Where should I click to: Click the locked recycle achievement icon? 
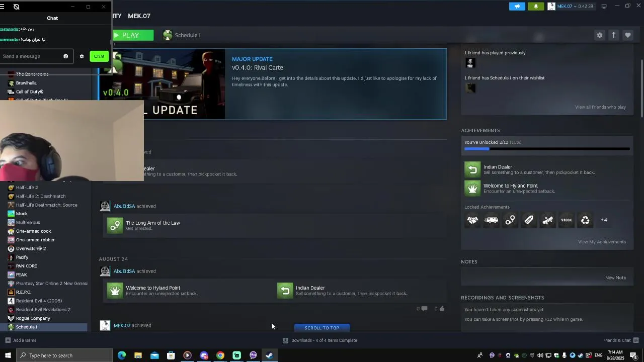[x=585, y=220]
